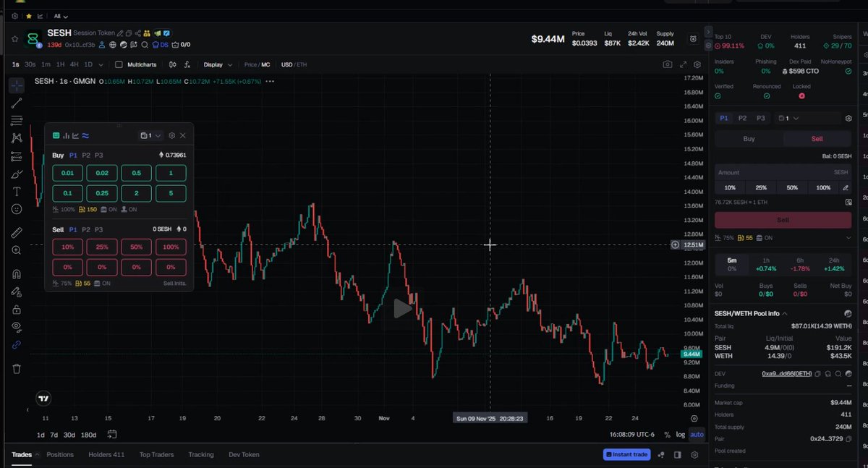This screenshot has width=868, height=468.
Task: Expand the sell settings chevron
Action: pos(848,237)
